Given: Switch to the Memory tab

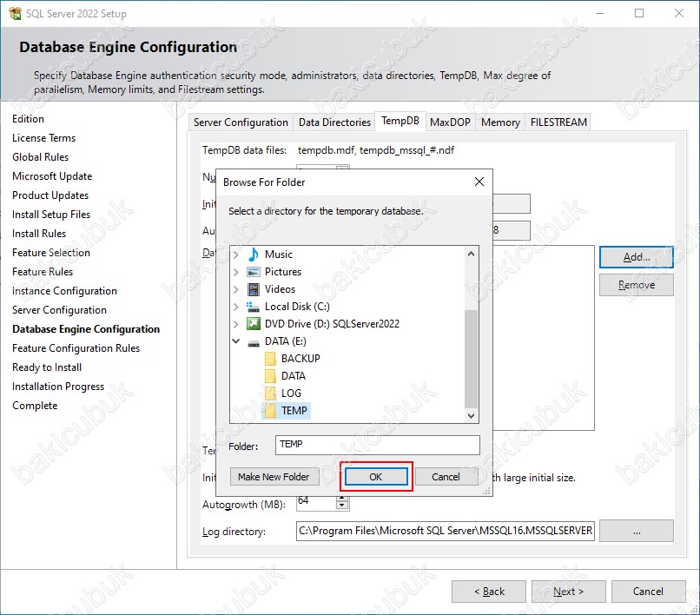Looking at the screenshot, I should pos(500,122).
